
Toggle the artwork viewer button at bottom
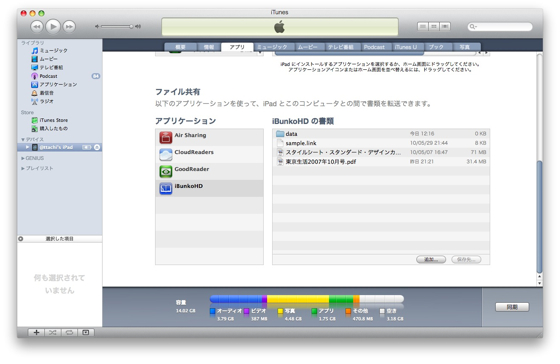[86, 333]
